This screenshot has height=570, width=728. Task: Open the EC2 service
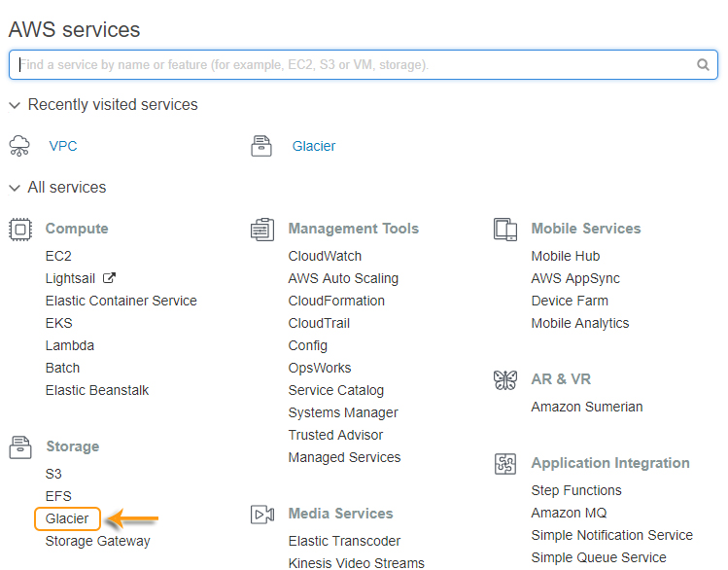coord(58,256)
